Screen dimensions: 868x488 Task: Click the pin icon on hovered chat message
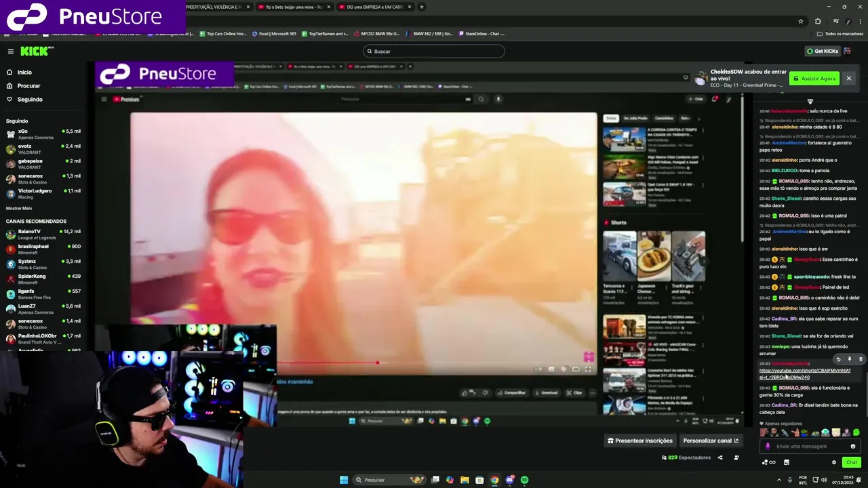(850, 360)
